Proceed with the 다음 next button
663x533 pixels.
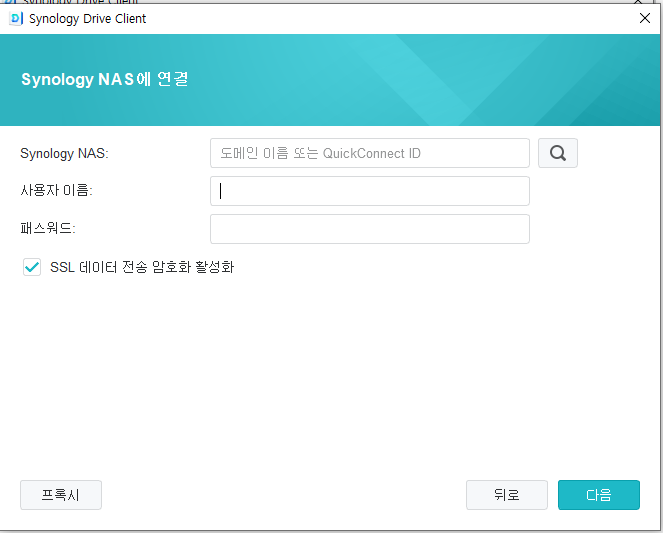click(599, 495)
